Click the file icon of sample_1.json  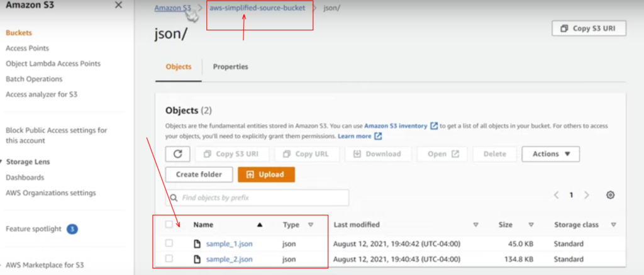(197, 244)
